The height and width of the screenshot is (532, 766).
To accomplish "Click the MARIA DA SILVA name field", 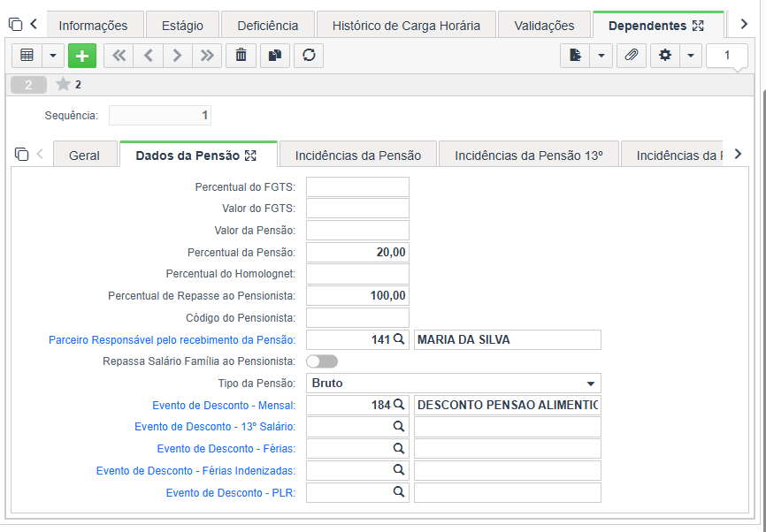I will pyautogui.click(x=508, y=339).
